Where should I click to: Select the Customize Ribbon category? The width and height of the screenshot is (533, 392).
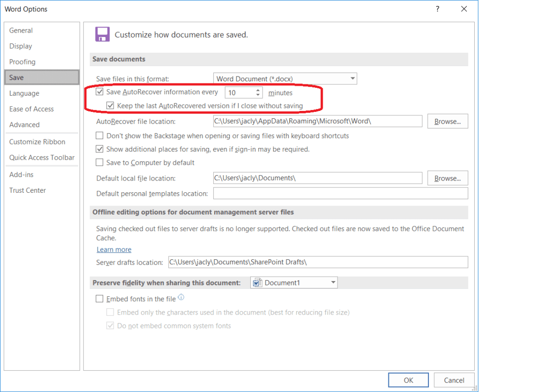[37, 142]
